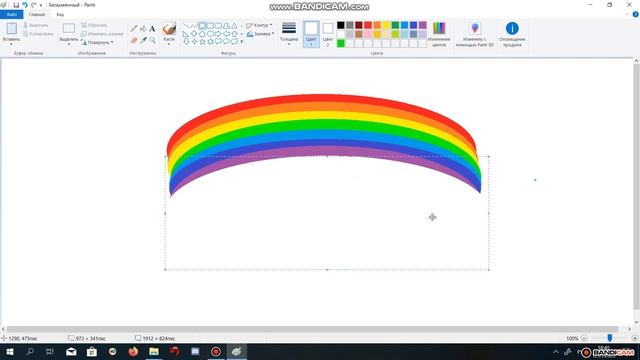Switch to the Главная ribbon tab
This screenshot has width=640, height=360.
(x=37, y=15)
